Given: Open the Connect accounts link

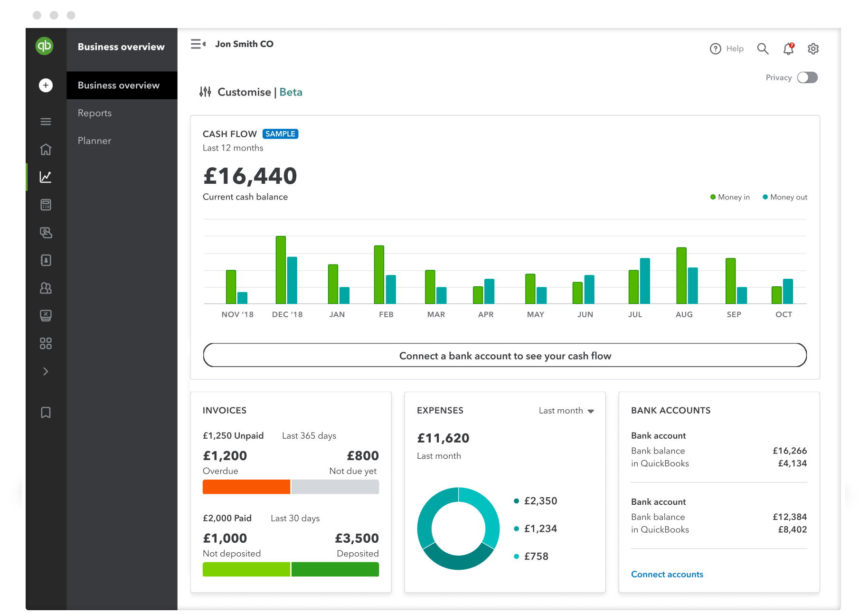Looking at the screenshot, I should click(x=667, y=574).
